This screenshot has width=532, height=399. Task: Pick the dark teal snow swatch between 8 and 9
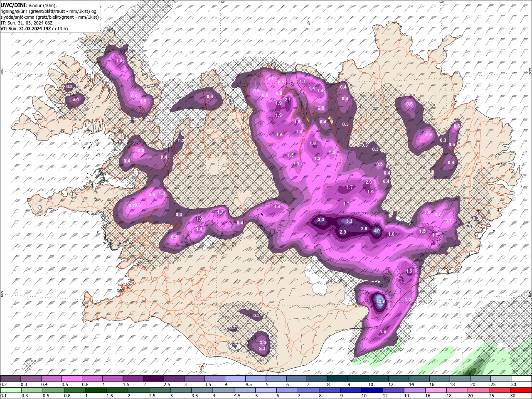pyautogui.click(x=337, y=379)
